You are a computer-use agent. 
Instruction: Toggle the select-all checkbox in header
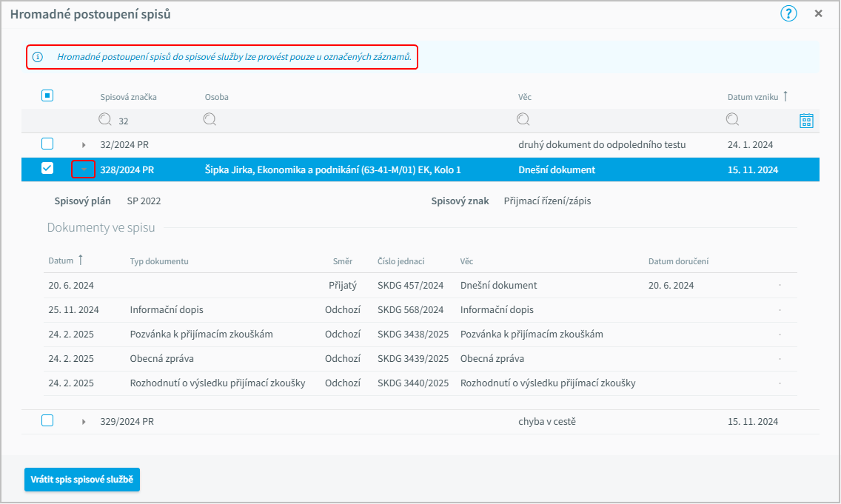tap(47, 95)
